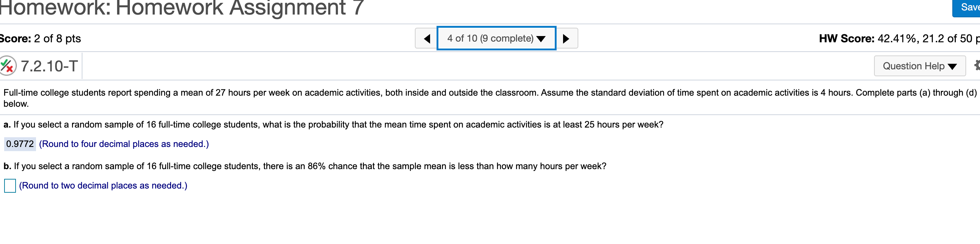Go to the next question arrow
The height and width of the screenshot is (244, 980).
coord(566,38)
